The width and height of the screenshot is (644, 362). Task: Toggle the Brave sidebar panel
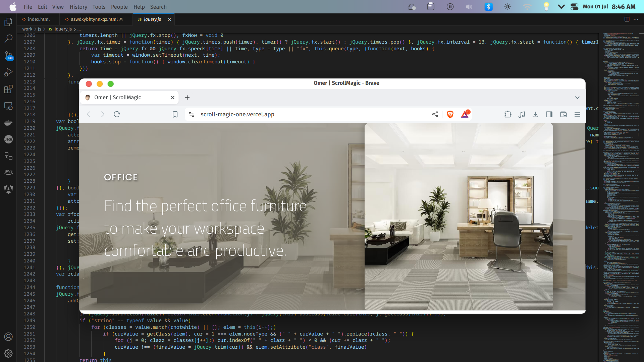tap(549, 115)
